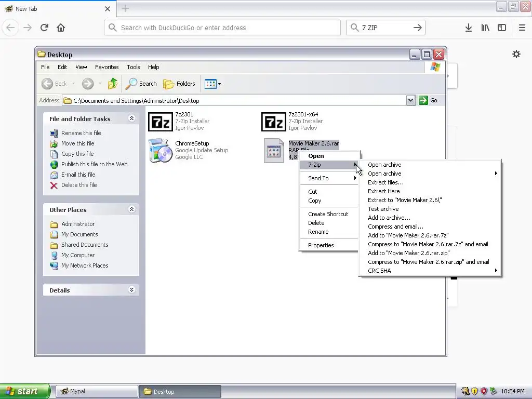The height and width of the screenshot is (399, 532).
Task: Click the red shield tray icon
Action: tap(484, 391)
